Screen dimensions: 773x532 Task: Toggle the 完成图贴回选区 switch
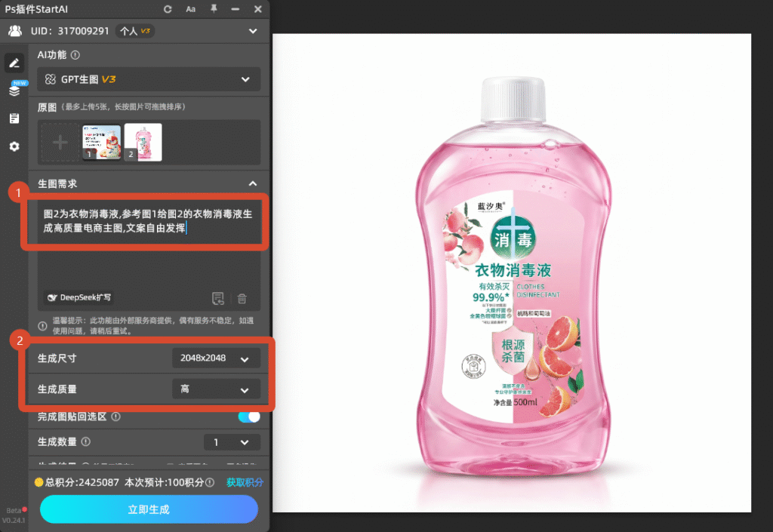[x=249, y=417]
